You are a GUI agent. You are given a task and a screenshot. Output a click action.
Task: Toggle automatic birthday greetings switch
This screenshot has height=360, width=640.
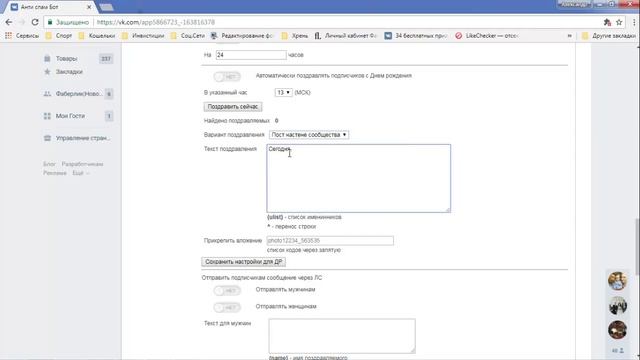point(227,76)
